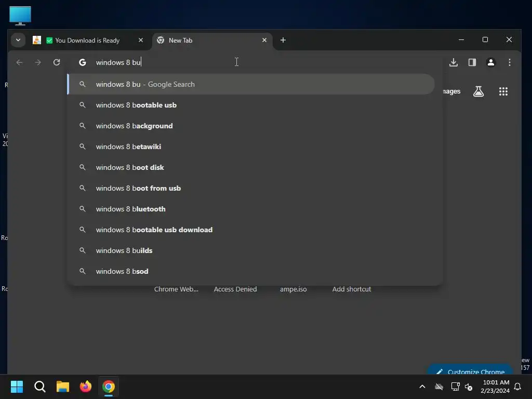The height and width of the screenshot is (399, 532).
Task: Choose 'windows 8 bootable usb download' suggestion
Action: pos(251,229)
